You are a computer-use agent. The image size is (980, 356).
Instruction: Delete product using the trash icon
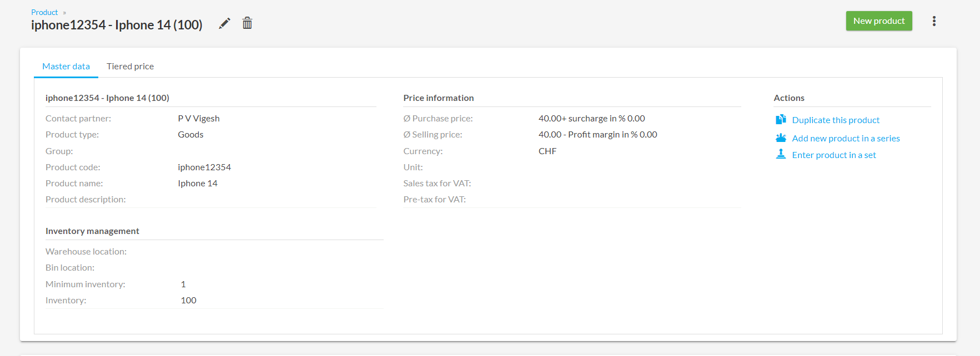coord(247,23)
